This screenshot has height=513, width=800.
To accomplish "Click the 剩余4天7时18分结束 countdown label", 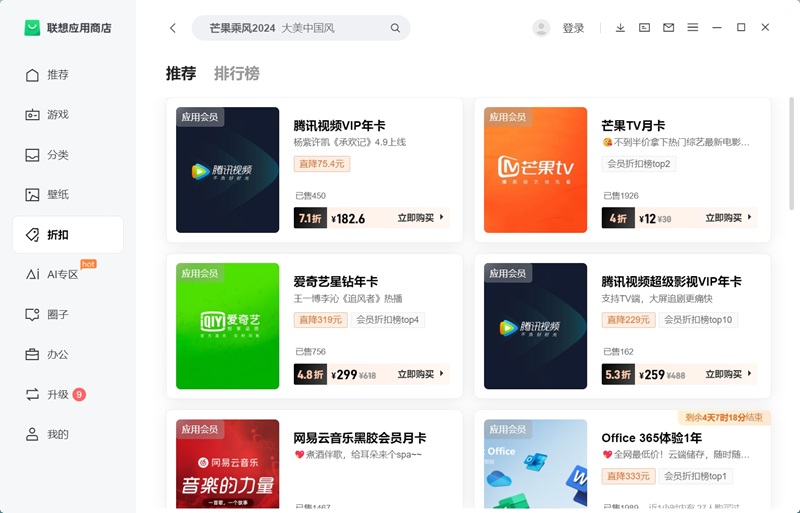I will (x=724, y=418).
